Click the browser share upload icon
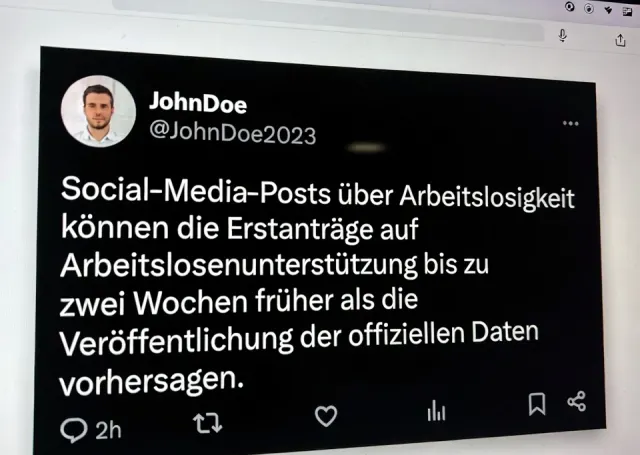640x455 pixels. [x=620, y=40]
